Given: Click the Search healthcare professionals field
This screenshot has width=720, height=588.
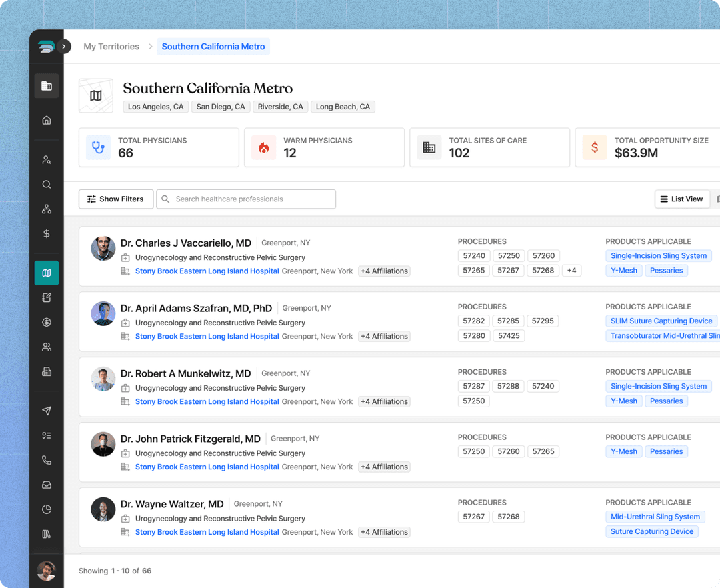Looking at the screenshot, I should click(247, 199).
